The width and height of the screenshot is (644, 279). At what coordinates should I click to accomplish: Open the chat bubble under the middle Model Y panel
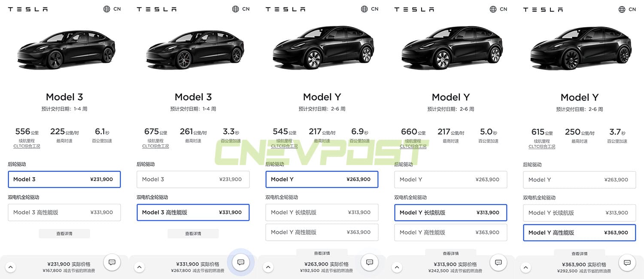click(369, 263)
